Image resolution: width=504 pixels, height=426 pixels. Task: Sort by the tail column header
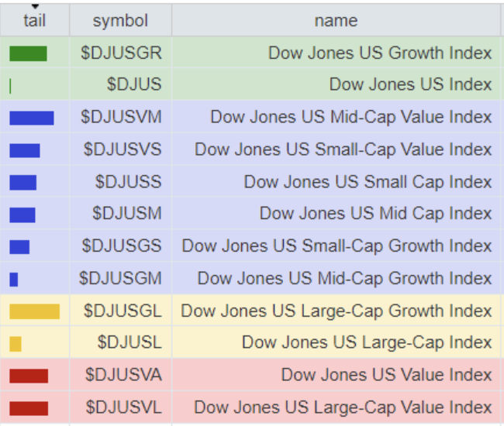click(34, 20)
